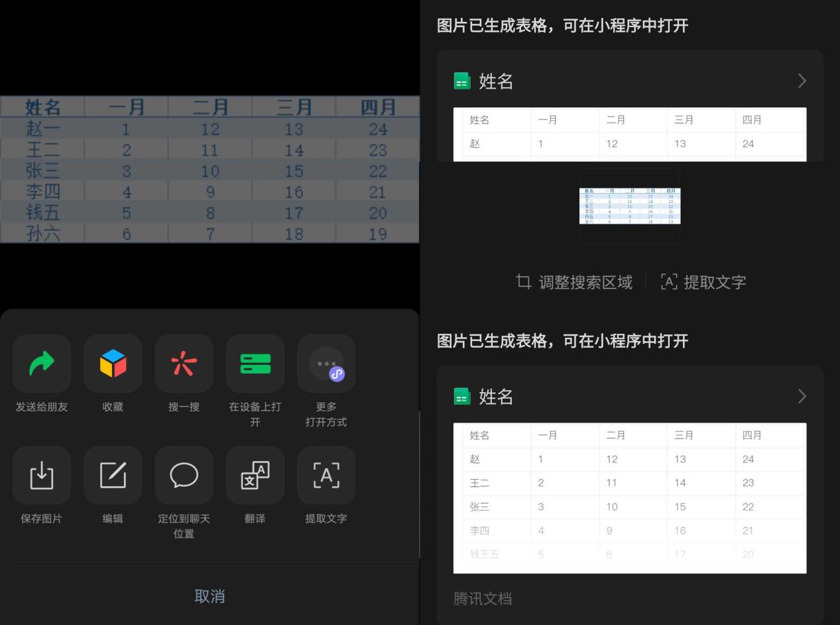Expand the bottom 姓名 table card

coord(802,396)
